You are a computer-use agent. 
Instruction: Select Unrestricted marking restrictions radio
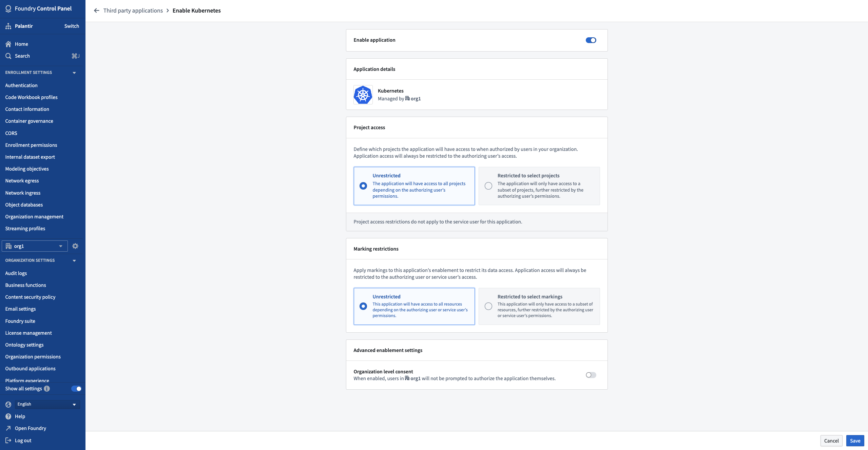(363, 306)
